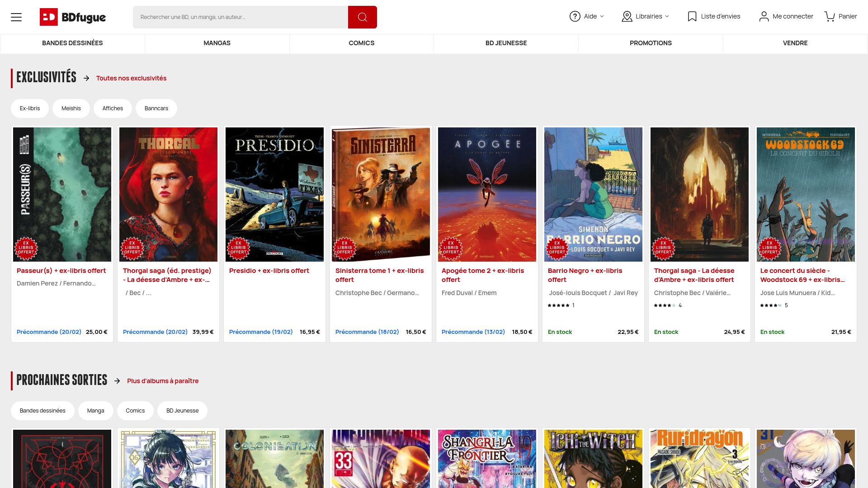Follow the Toutes nos exclusivités link

[x=131, y=78]
